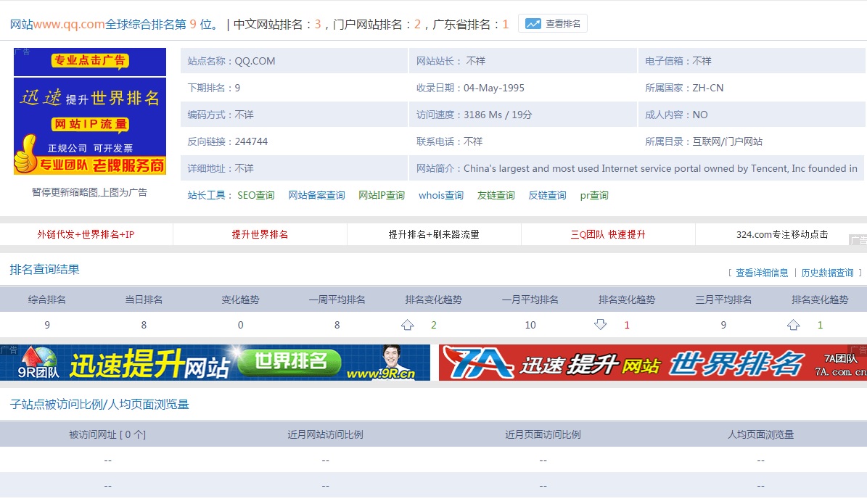This screenshot has width=867, height=504.
Task: Click the pr查询 link
Action: coord(593,196)
